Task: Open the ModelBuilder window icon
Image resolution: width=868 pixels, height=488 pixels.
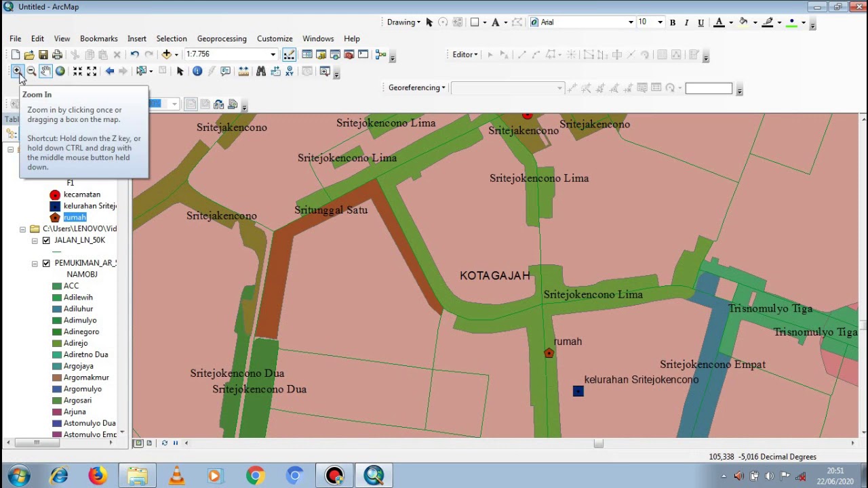Action: click(x=380, y=54)
